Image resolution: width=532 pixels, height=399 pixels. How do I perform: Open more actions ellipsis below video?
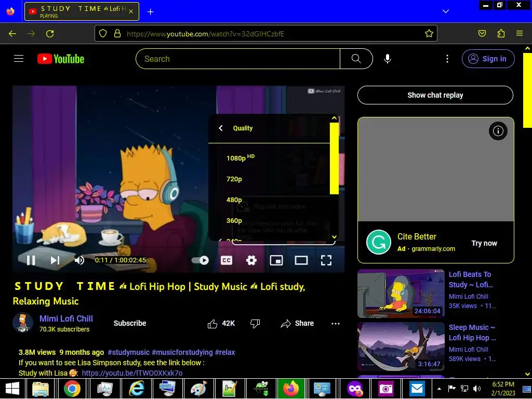click(x=336, y=324)
